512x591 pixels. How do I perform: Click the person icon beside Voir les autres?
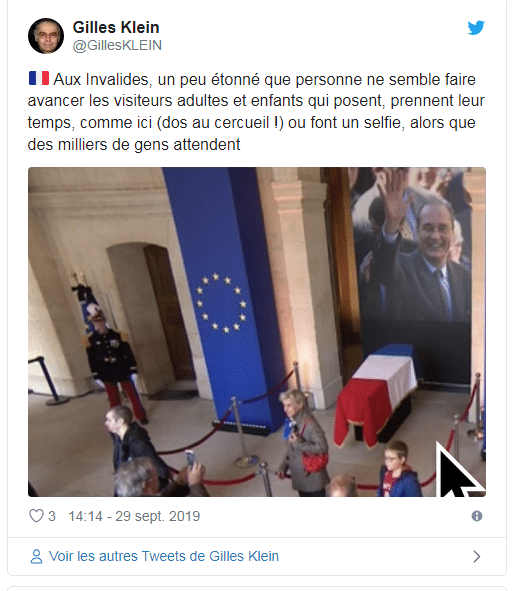point(36,556)
